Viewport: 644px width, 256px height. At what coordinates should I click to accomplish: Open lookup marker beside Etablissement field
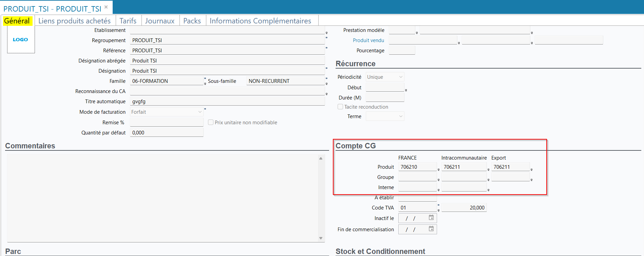tap(326, 33)
